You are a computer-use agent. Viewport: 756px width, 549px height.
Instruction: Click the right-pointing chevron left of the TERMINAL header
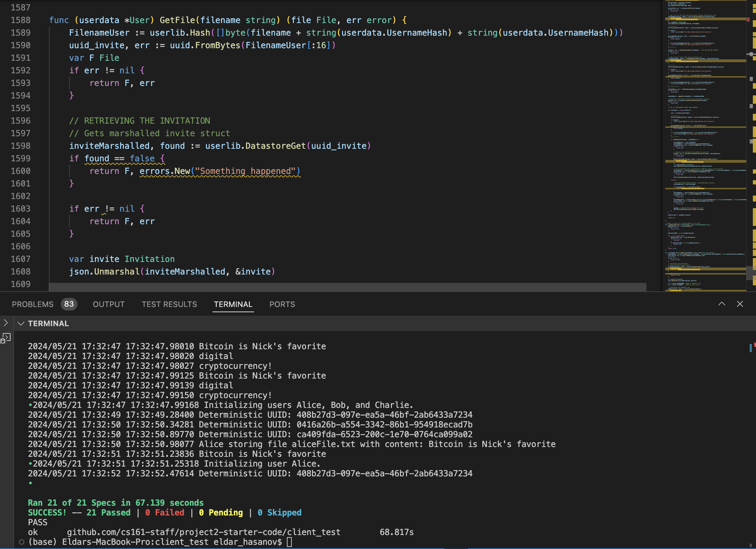coord(6,323)
